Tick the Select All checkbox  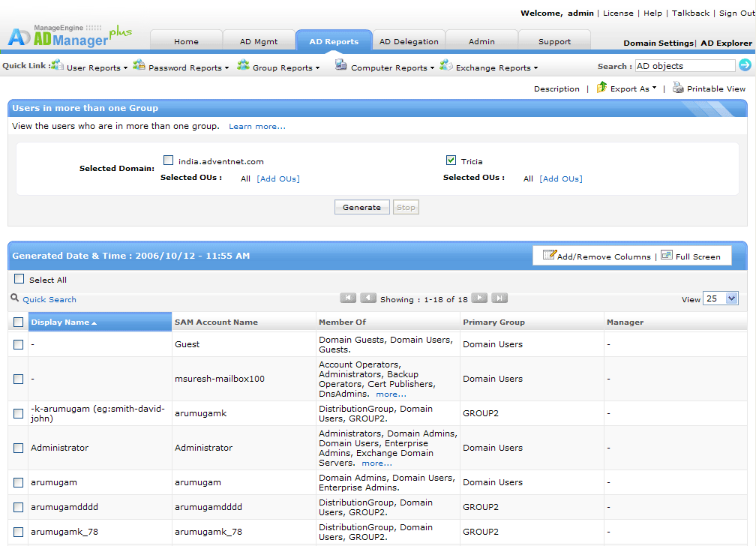point(19,279)
